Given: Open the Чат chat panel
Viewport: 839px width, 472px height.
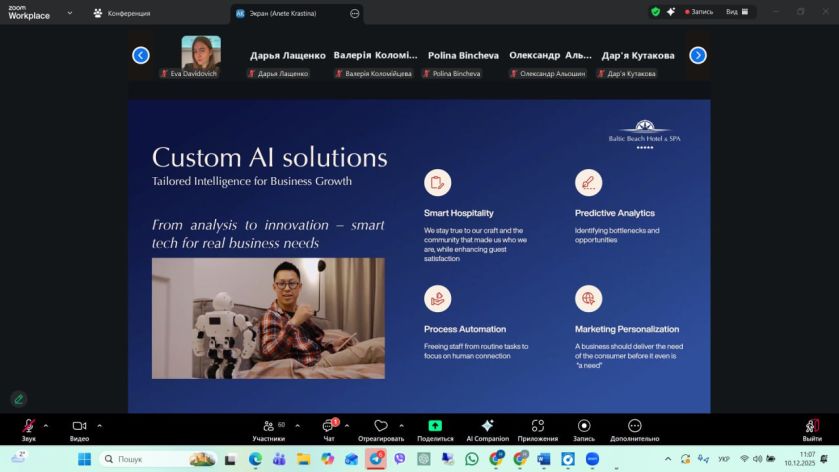Looking at the screenshot, I should (329, 430).
